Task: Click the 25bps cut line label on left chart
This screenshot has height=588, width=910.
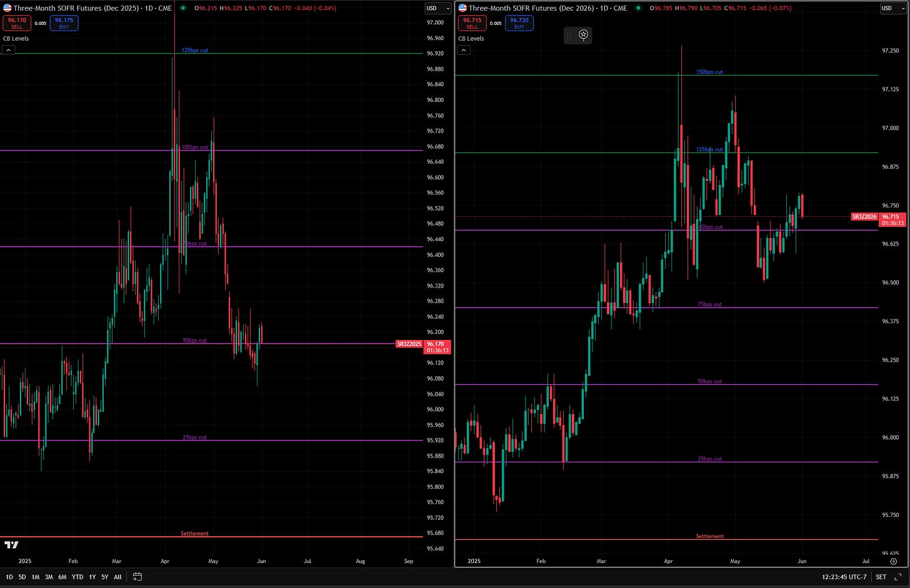Action: pyautogui.click(x=195, y=437)
